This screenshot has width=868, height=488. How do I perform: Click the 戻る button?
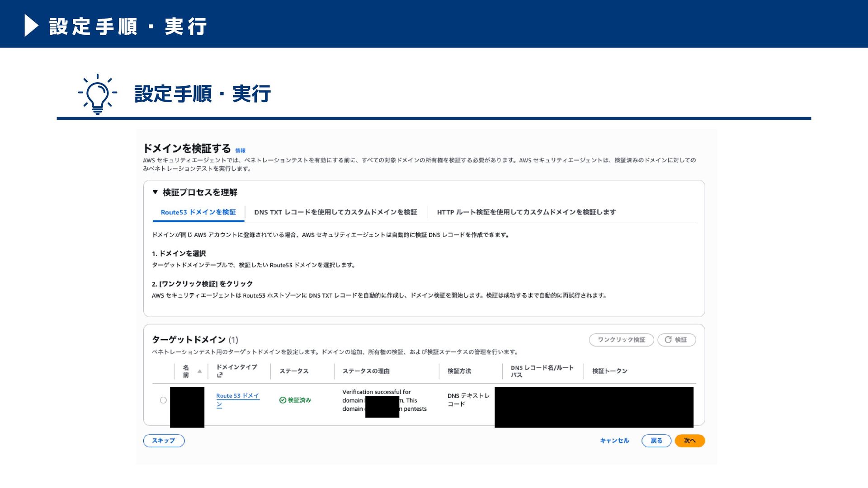pyautogui.click(x=656, y=441)
